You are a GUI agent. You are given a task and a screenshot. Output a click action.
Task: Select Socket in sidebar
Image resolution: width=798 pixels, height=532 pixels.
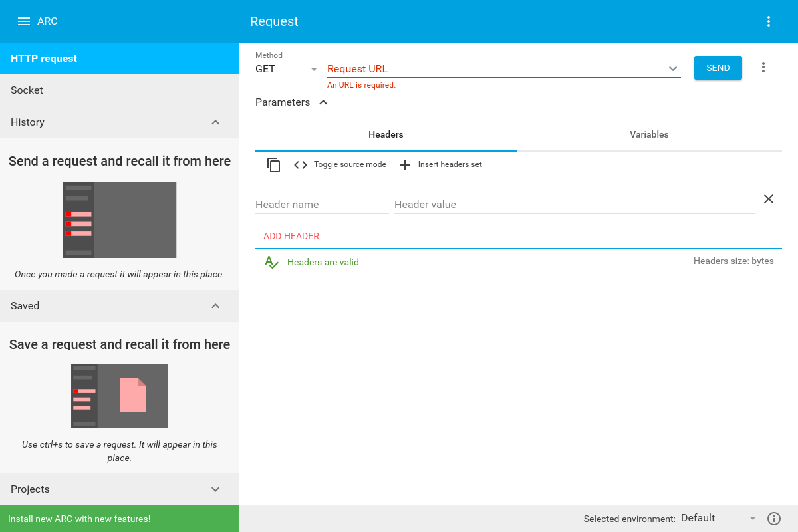120,90
